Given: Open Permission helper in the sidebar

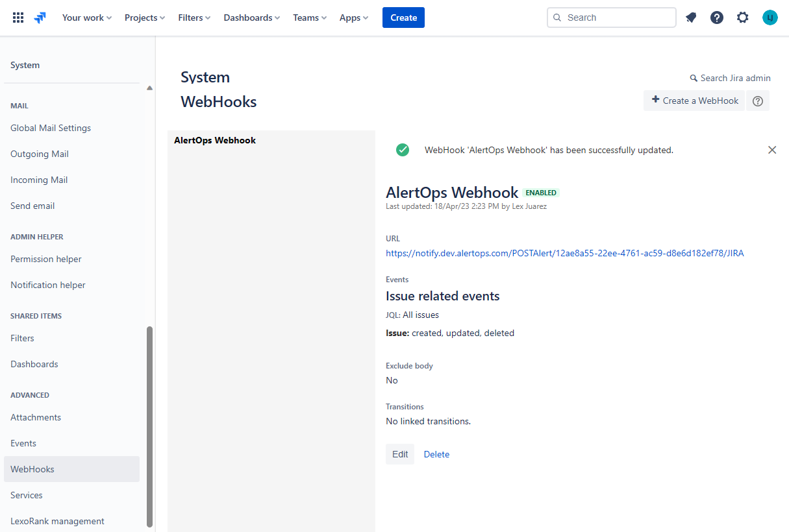Looking at the screenshot, I should point(46,259).
